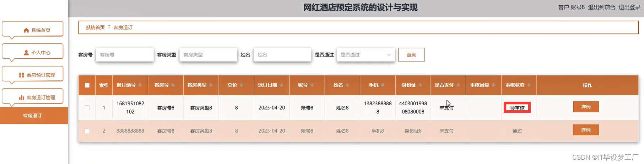Open the 是否通过 dropdown
644x164 pixels.
point(366,54)
